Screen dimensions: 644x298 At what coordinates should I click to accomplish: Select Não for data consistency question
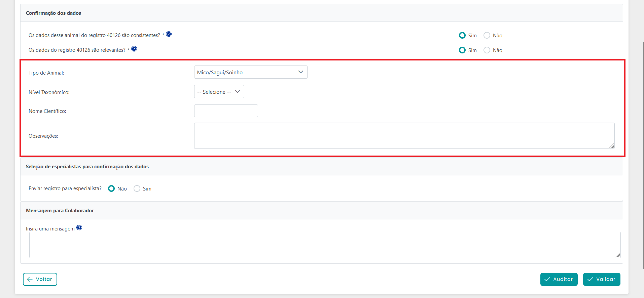[x=487, y=35]
